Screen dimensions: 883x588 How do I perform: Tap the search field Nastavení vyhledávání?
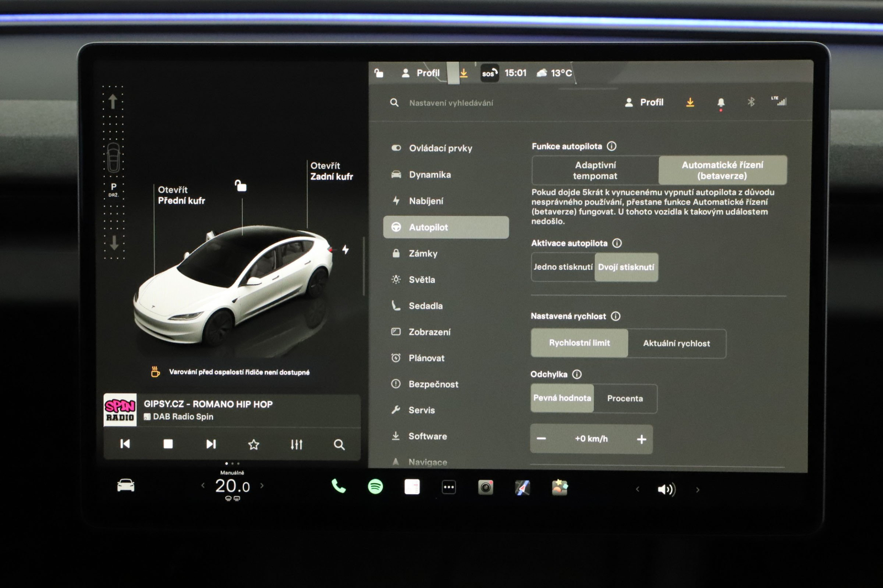[451, 102]
